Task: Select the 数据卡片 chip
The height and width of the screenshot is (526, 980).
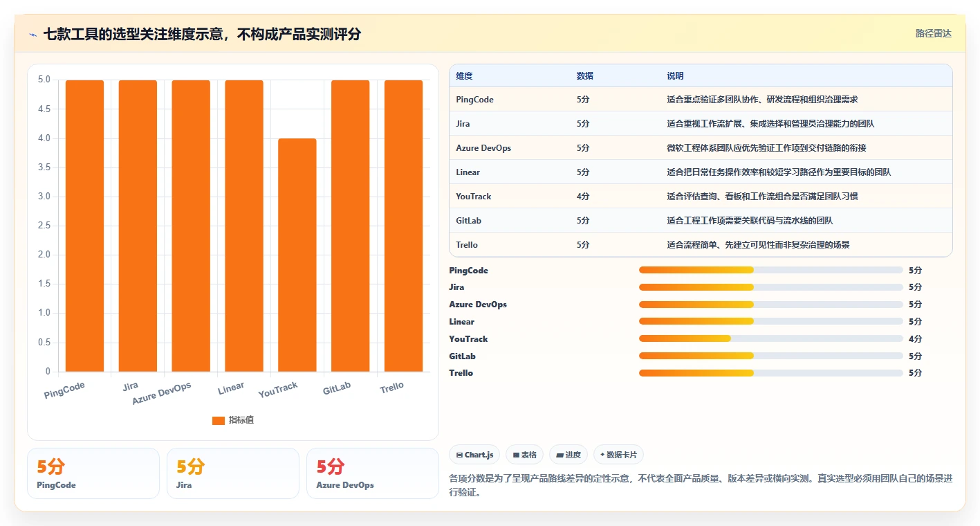Action: (618, 455)
